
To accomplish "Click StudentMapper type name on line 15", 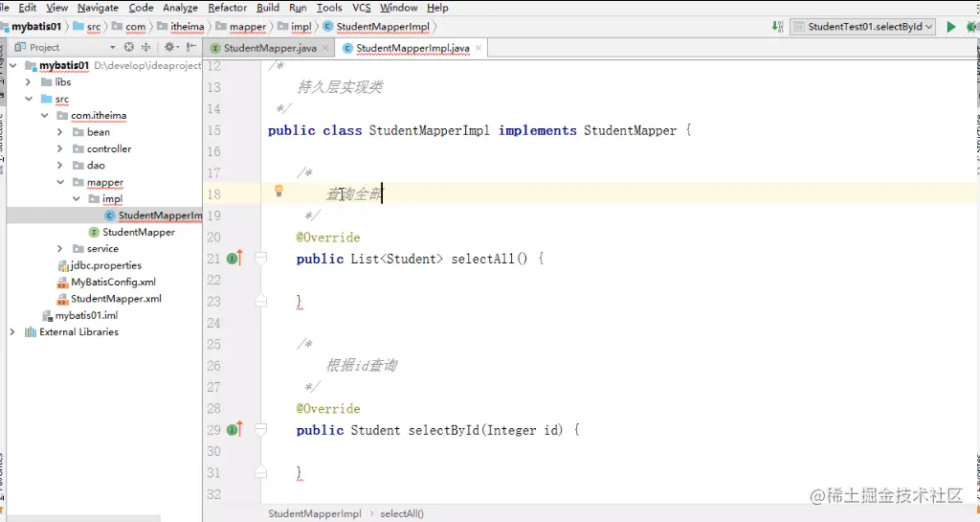I will click(630, 130).
